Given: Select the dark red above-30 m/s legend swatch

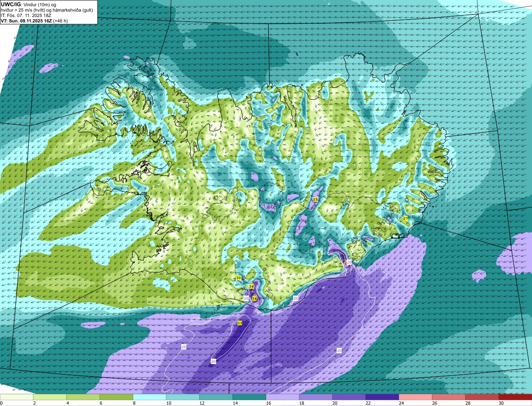Looking at the screenshot, I should (515, 397).
